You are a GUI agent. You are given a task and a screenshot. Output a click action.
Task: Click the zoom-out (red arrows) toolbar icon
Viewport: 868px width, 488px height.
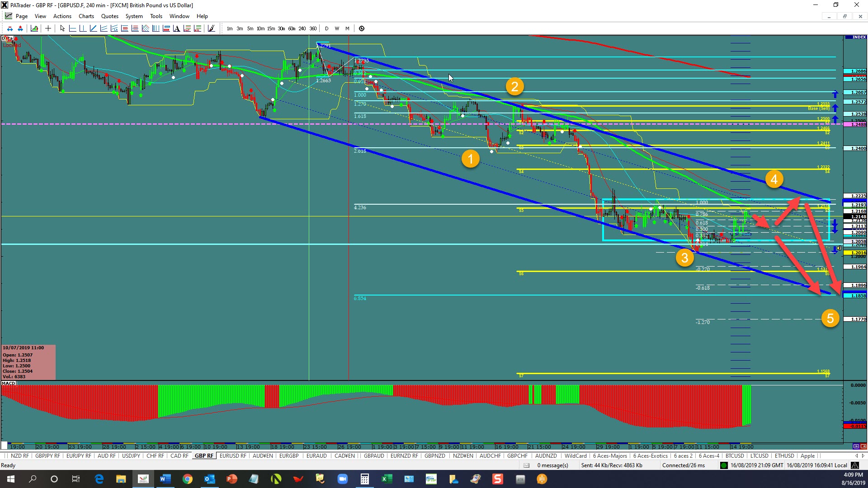pos(9,28)
